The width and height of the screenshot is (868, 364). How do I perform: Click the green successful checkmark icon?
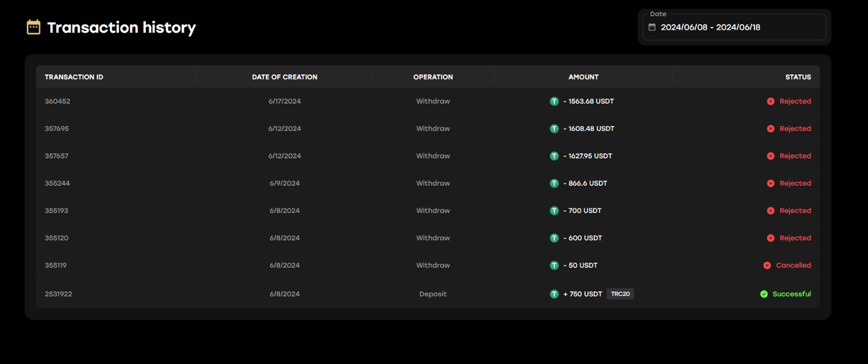(x=764, y=294)
